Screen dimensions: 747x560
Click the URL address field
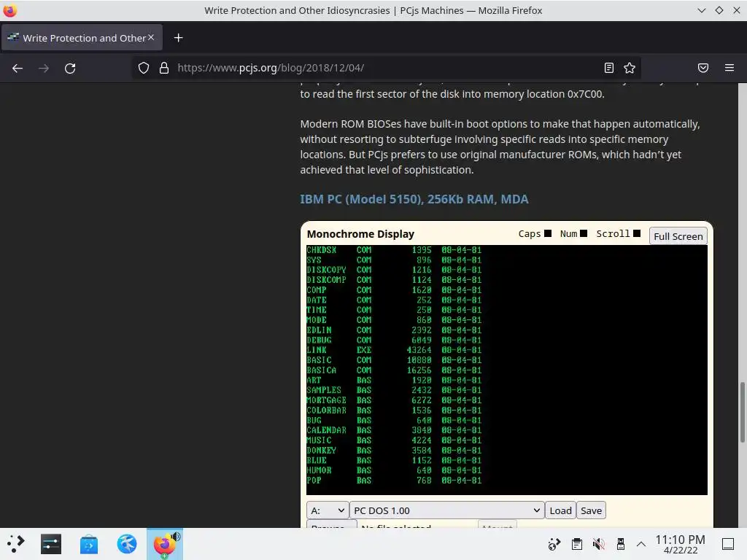click(x=386, y=68)
